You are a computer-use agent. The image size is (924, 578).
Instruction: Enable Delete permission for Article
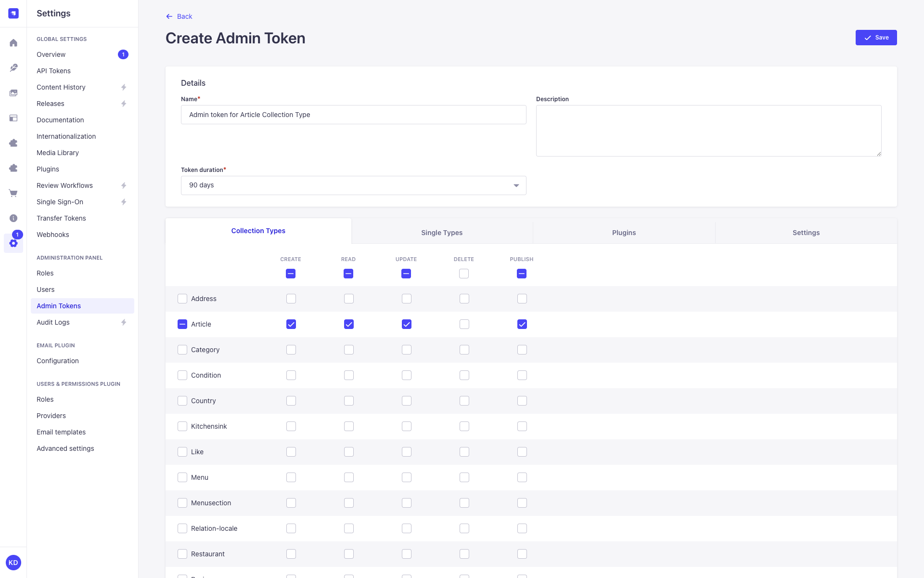[x=464, y=324]
